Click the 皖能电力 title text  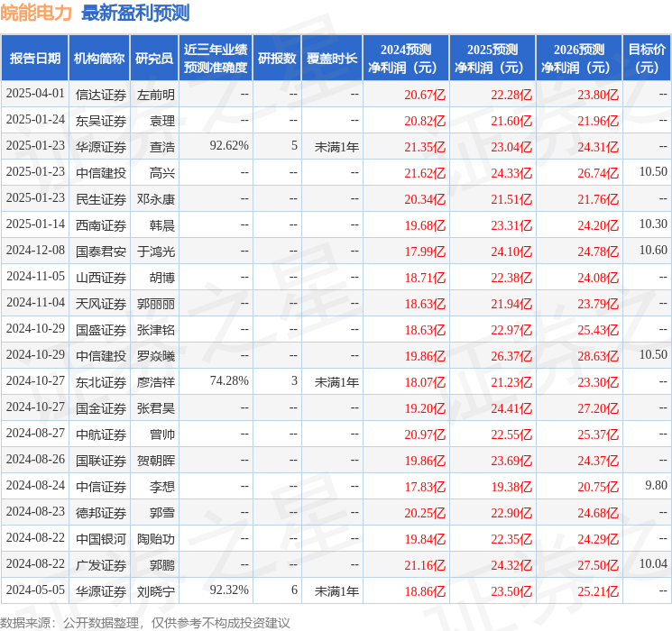36,13
